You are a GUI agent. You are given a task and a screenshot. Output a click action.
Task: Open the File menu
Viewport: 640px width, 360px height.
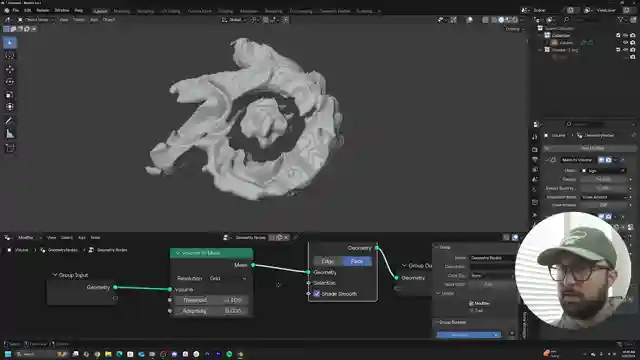[16, 10]
